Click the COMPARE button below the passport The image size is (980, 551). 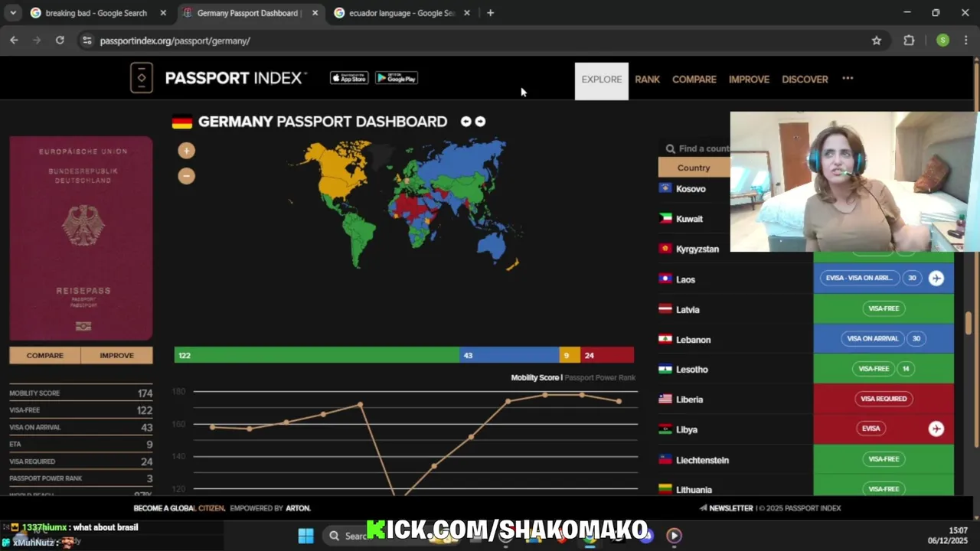click(45, 356)
